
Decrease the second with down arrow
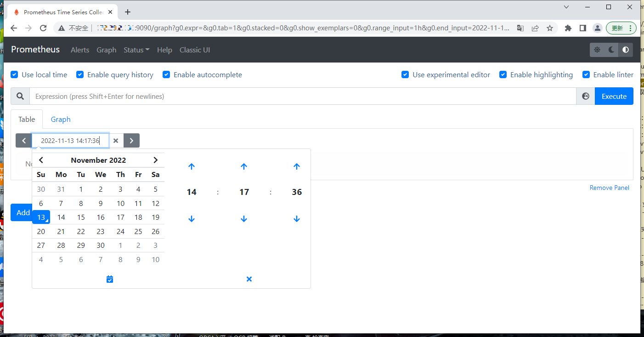coord(297,219)
